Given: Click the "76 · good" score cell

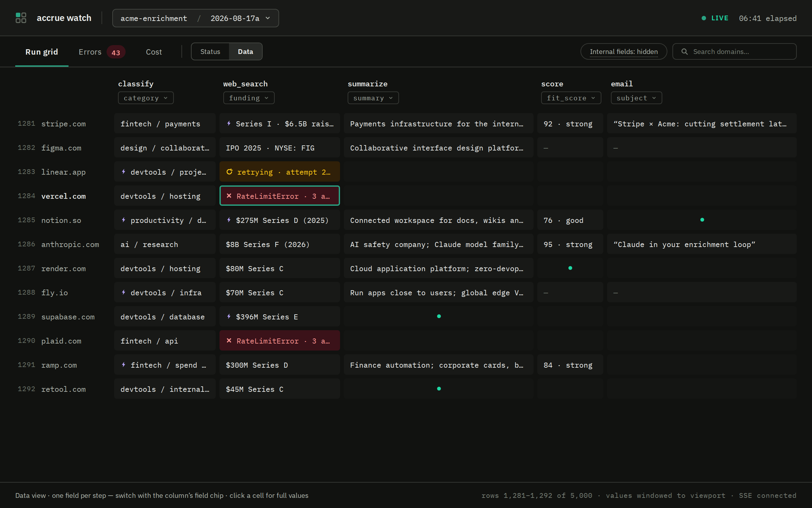Looking at the screenshot, I should pyautogui.click(x=570, y=220).
